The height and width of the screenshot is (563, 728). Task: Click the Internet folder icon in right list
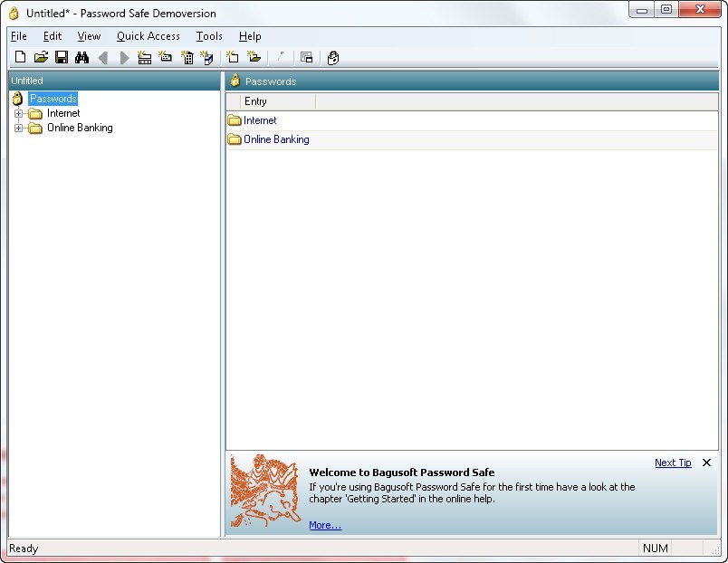tap(235, 120)
